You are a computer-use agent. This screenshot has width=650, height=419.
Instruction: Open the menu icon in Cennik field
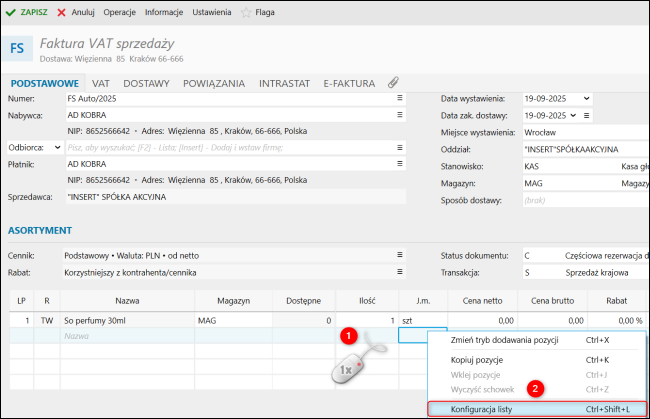coord(400,255)
